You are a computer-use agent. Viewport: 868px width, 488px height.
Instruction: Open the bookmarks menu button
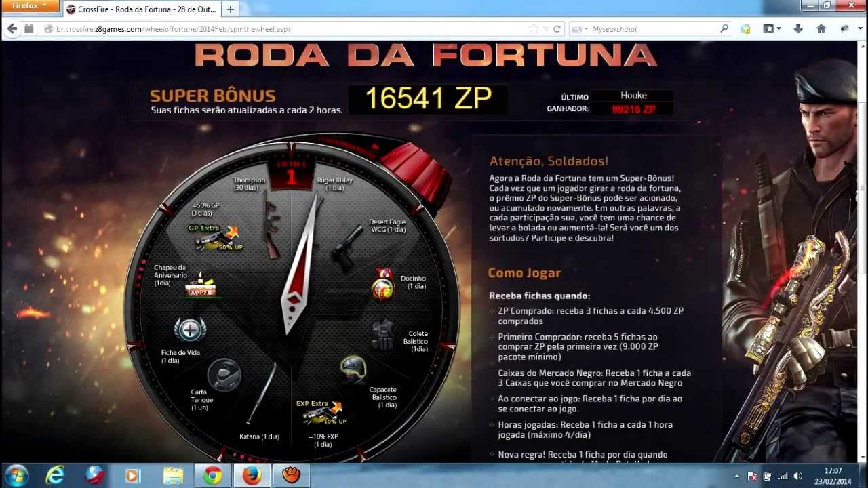point(772,29)
